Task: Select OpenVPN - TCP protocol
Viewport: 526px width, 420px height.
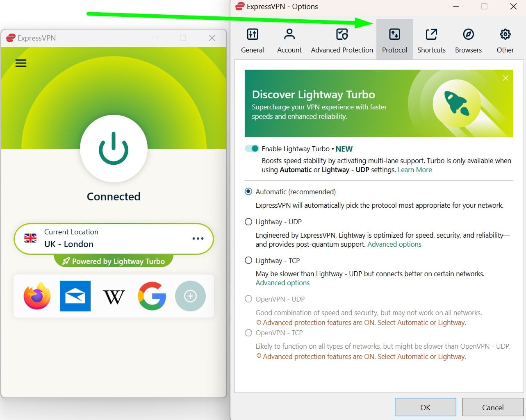Action: [248, 333]
